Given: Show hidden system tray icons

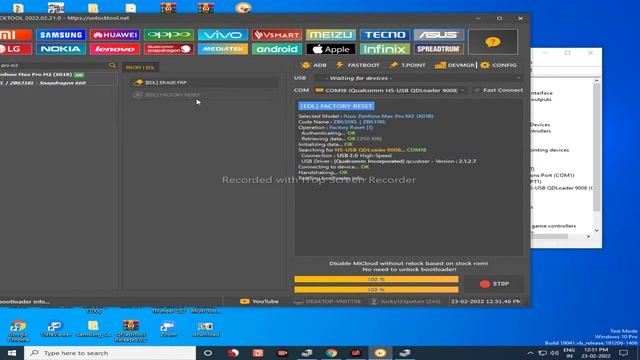Looking at the screenshot, I should 530,353.
